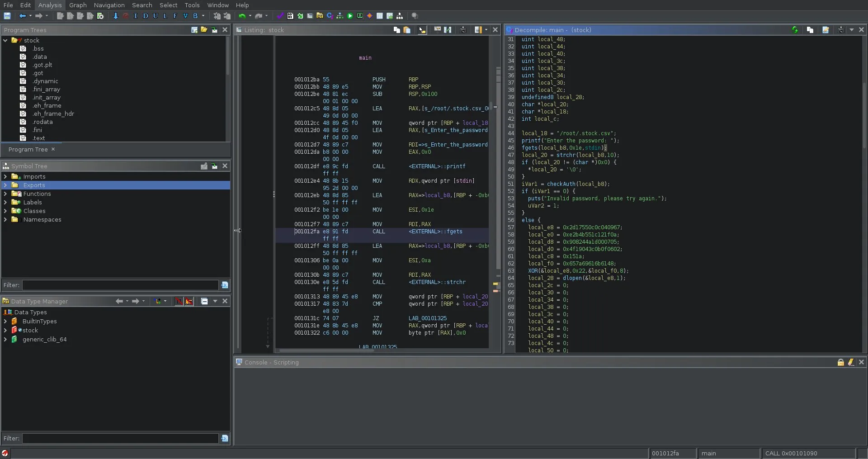Click the Listing horizontal scrollbar
868x459 pixels.
pyautogui.click(x=326, y=350)
